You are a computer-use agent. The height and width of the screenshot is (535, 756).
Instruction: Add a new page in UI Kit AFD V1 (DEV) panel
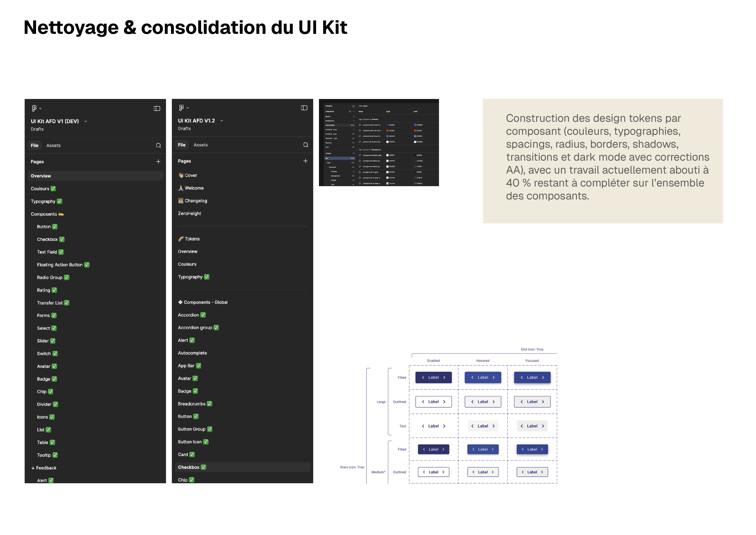click(158, 162)
